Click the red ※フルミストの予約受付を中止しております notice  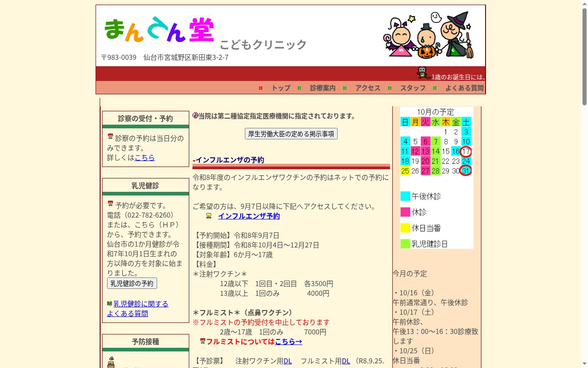pyautogui.click(x=261, y=322)
